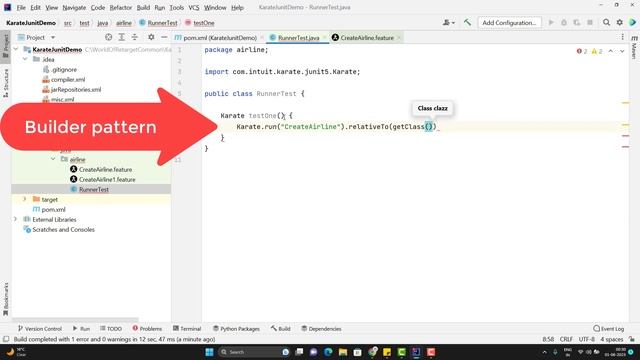Open the Refactor menu

click(x=121, y=7)
